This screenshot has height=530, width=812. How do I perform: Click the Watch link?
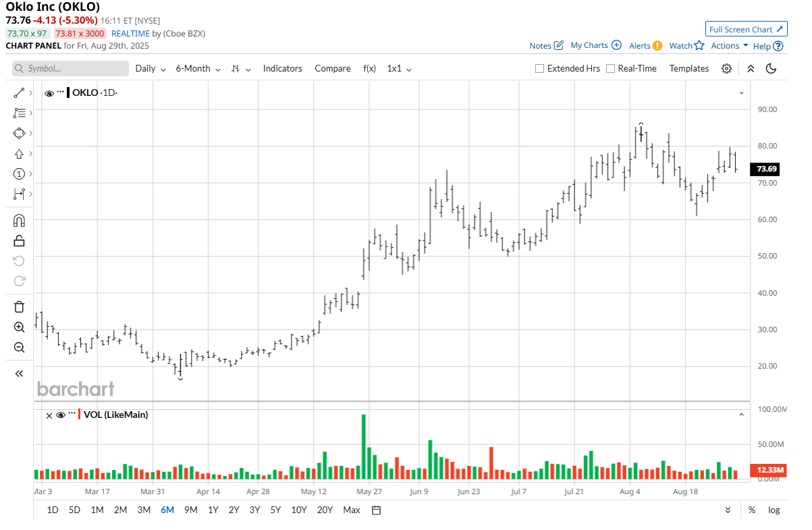(680, 45)
